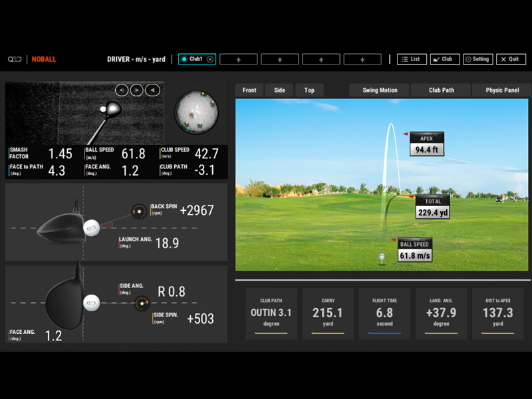Viewport: 532px width, 399px height.
Task: Switch to the Front view tab
Action: (x=249, y=90)
